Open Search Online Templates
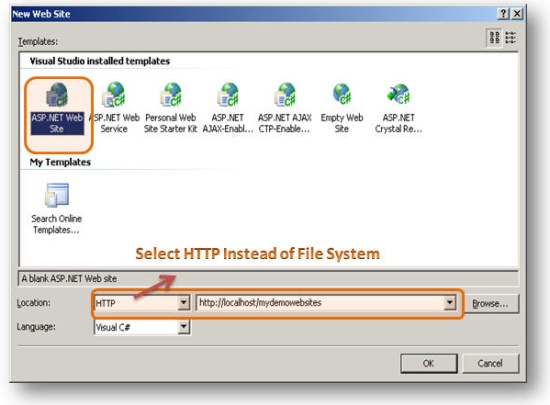Screen dimensions: 550x405 click(x=56, y=209)
